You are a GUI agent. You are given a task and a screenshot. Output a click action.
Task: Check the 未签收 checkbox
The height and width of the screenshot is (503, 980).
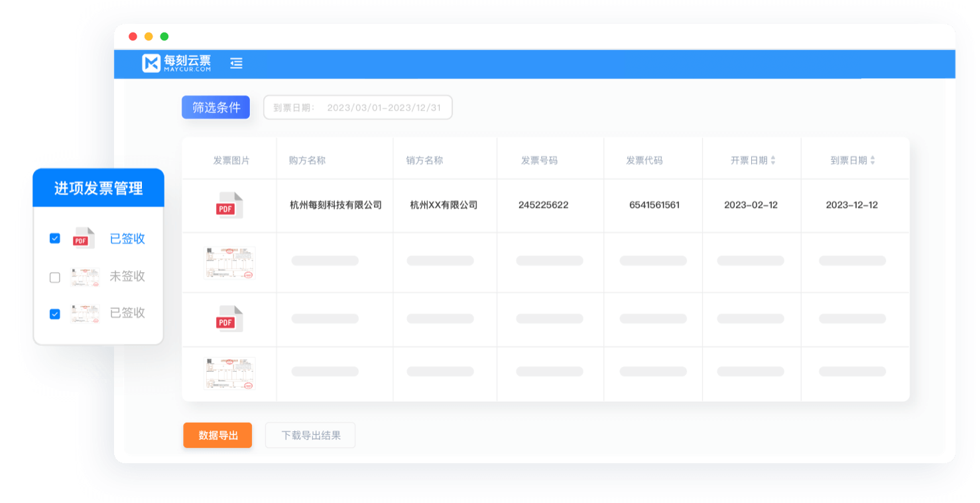click(55, 277)
